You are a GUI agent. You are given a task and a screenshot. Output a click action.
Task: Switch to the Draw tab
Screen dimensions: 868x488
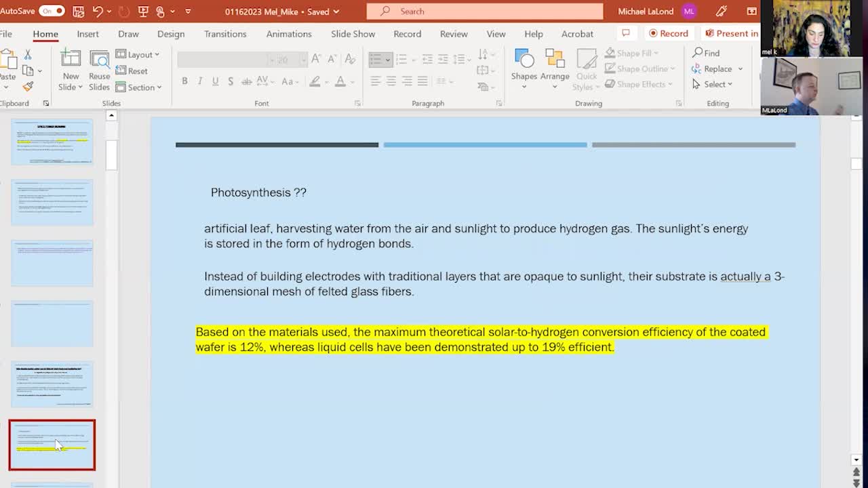pyautogui.click(x=128, y=34)
